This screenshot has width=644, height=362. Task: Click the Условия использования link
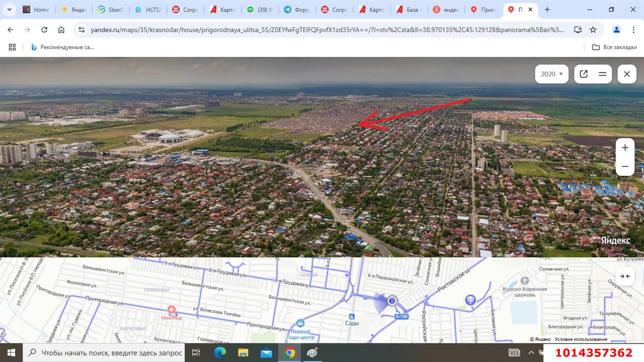point(580,339)
